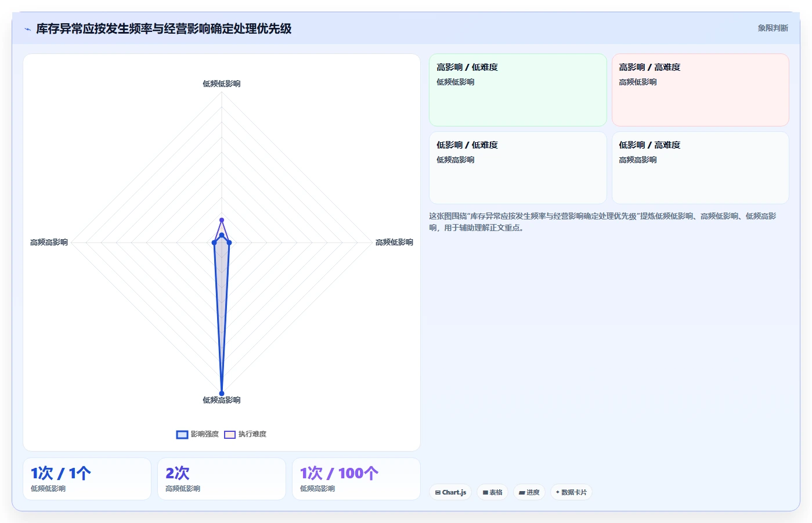812x523 pixels.
Task: Click 低频低影响 text in green card
Action: tap(456, 82)
